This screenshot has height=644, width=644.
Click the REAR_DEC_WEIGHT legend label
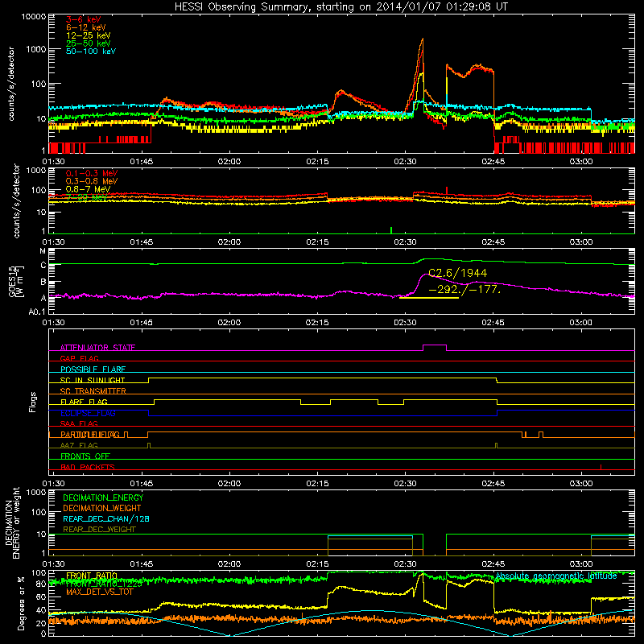[x=99, y=530]
